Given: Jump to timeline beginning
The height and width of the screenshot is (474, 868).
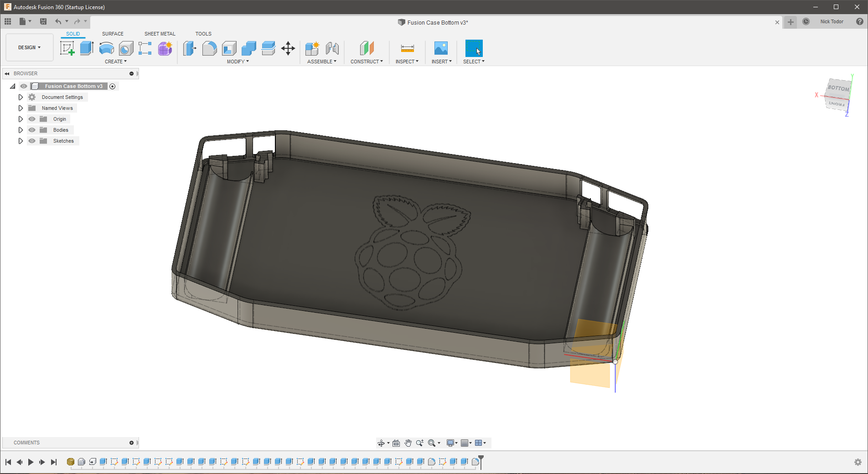Looking at the screenshot, I should 8,462.
